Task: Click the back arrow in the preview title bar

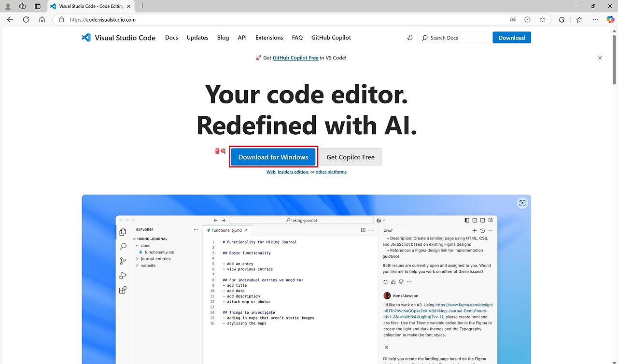Action: 215,220
